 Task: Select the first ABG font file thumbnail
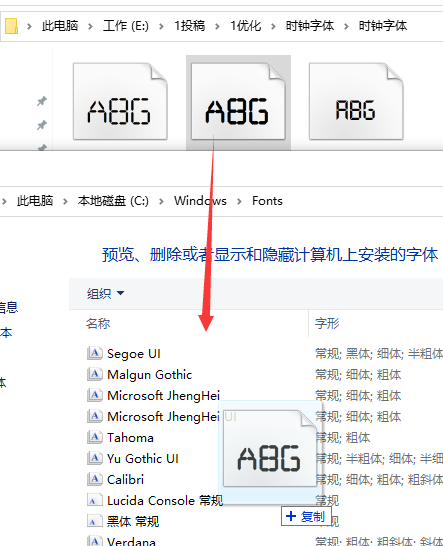[120, 102]
